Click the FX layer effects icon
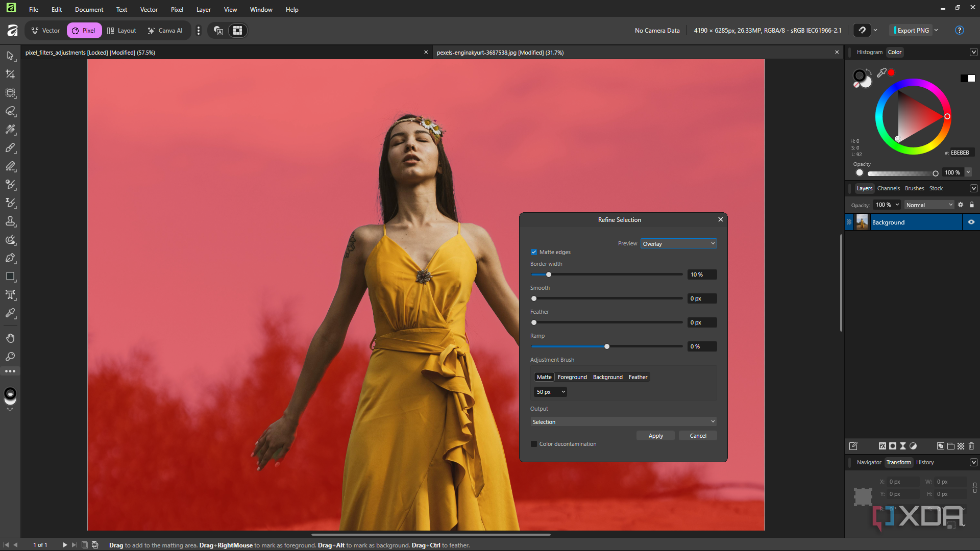This screenshot has width=980, height=551. click(882, 446)
